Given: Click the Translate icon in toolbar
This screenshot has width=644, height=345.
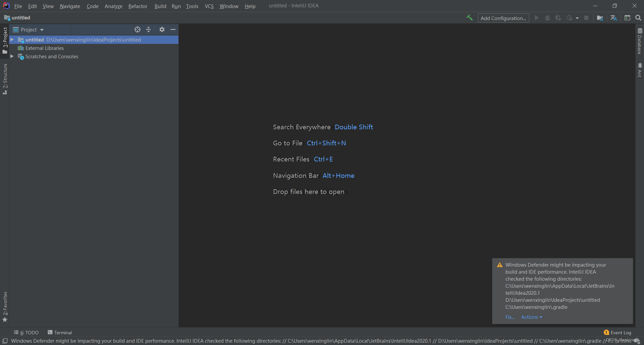Looking at the screenshot, I should [x=613, y=18].
